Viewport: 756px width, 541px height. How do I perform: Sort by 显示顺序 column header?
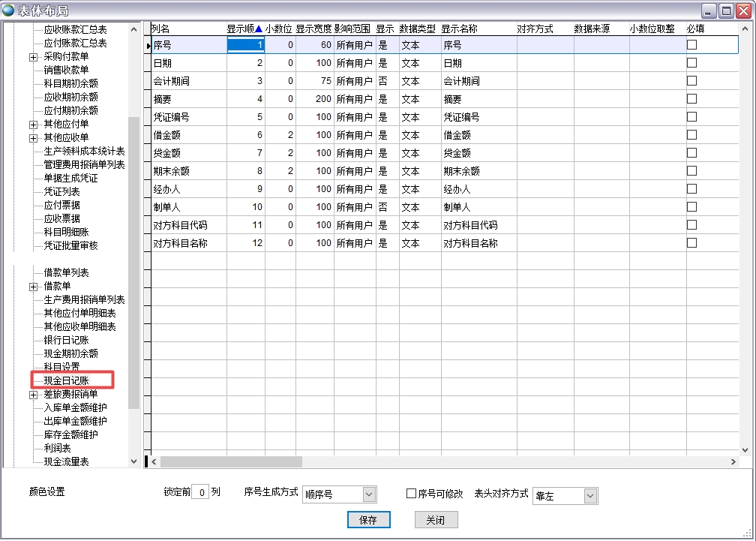click(244, 29)
